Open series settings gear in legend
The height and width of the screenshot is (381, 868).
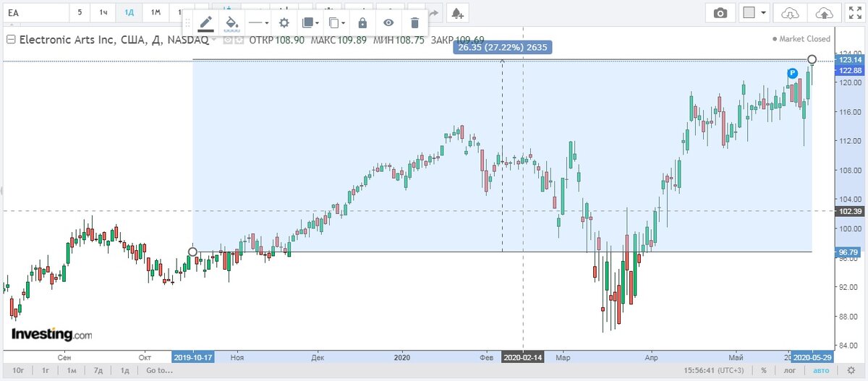[238, 40]
